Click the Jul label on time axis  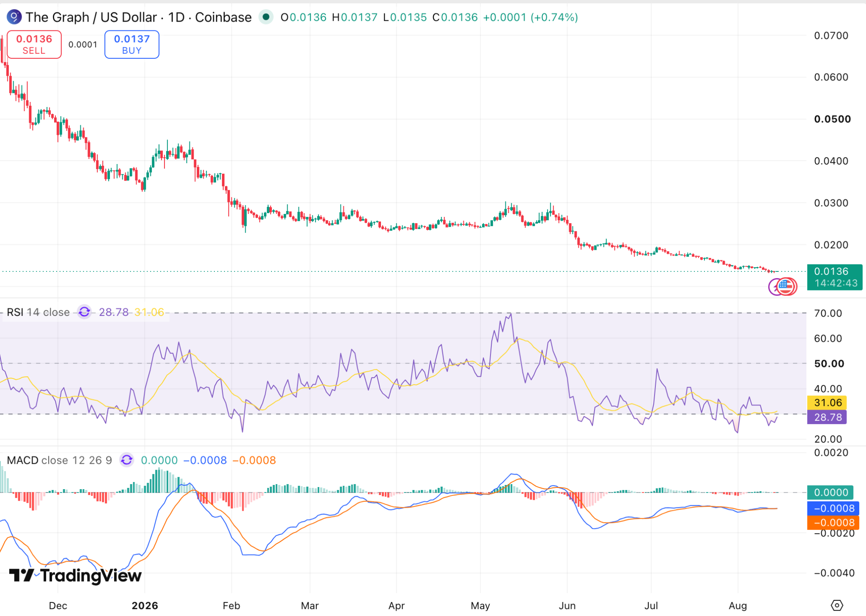point(651,606)
